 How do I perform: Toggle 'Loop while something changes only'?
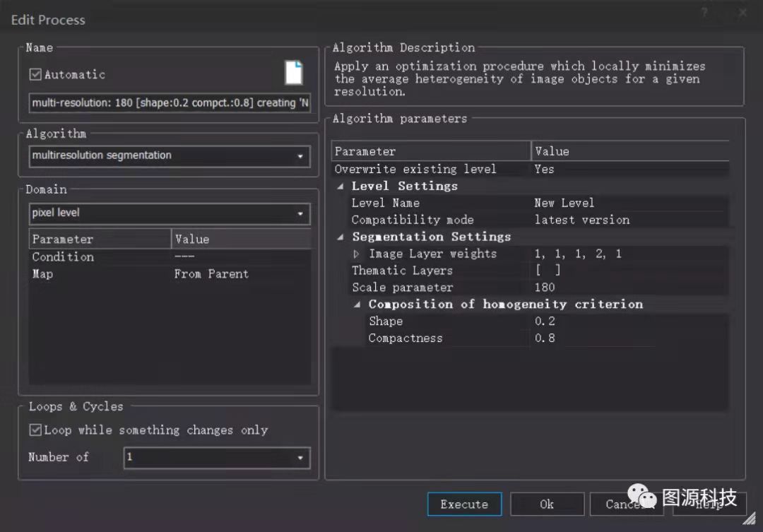[35, 430]
